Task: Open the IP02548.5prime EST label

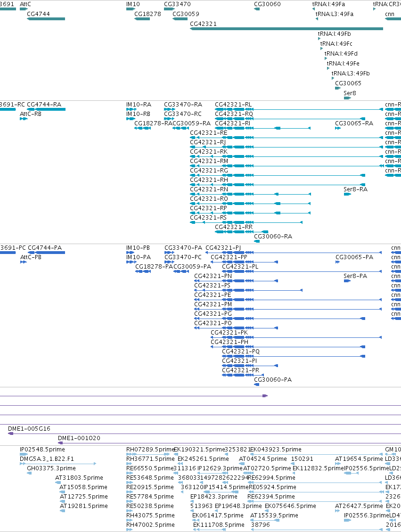Action: coord(42,450)
